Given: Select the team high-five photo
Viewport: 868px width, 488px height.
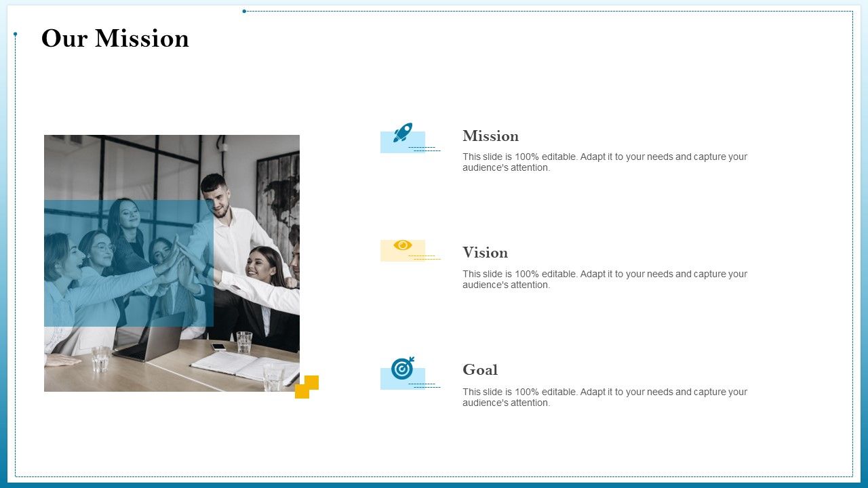Looking at the screenshot, I should click(172, 263).
